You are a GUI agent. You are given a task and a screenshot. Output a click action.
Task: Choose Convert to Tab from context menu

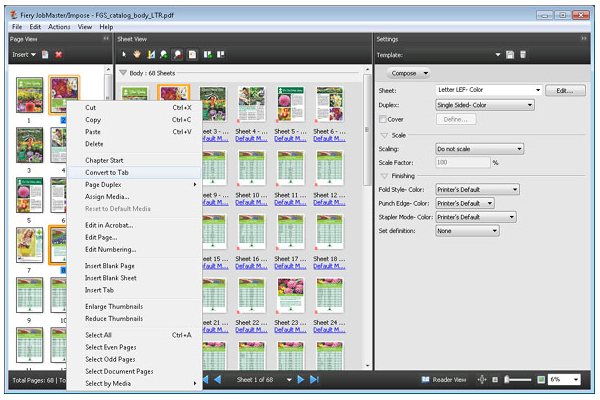tap(106, 172)
